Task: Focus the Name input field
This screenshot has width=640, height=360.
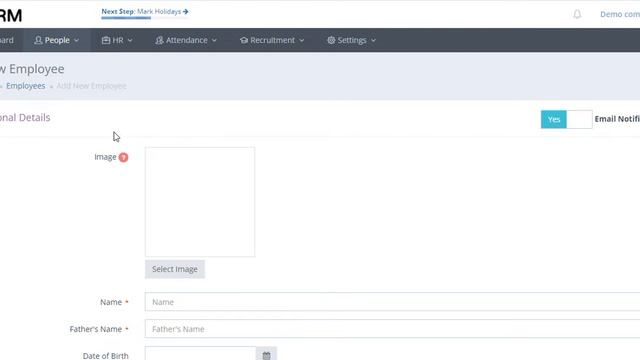Action: point(392,302)
